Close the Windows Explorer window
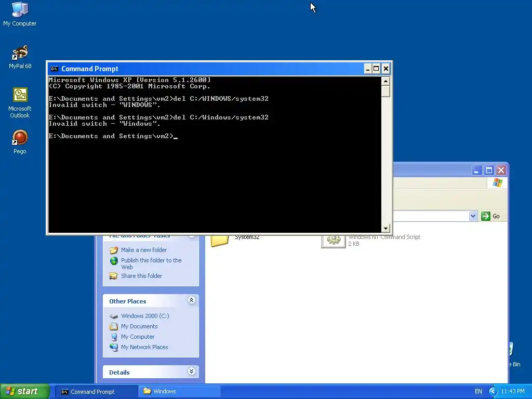Viewport: 532px width, 399px height. click(501, 170)
